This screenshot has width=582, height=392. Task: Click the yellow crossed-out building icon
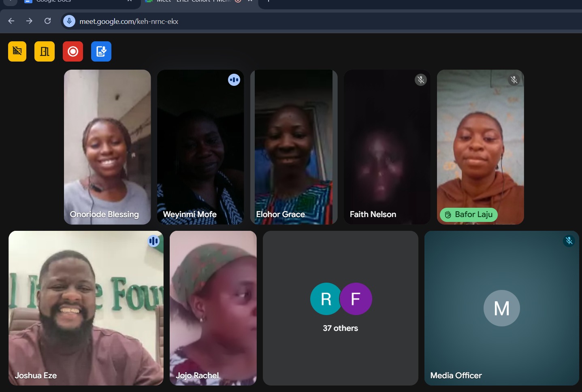[x=17, y=51]
